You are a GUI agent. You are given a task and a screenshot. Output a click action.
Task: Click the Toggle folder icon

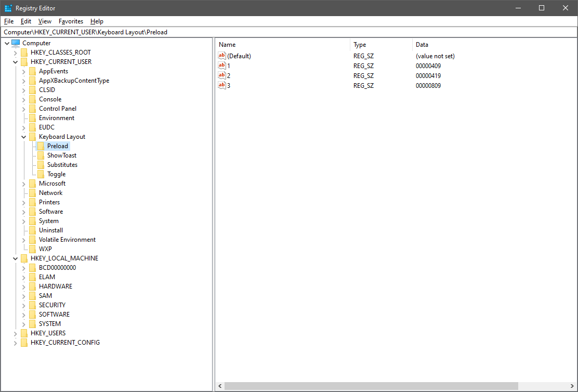tap(41, 174)
